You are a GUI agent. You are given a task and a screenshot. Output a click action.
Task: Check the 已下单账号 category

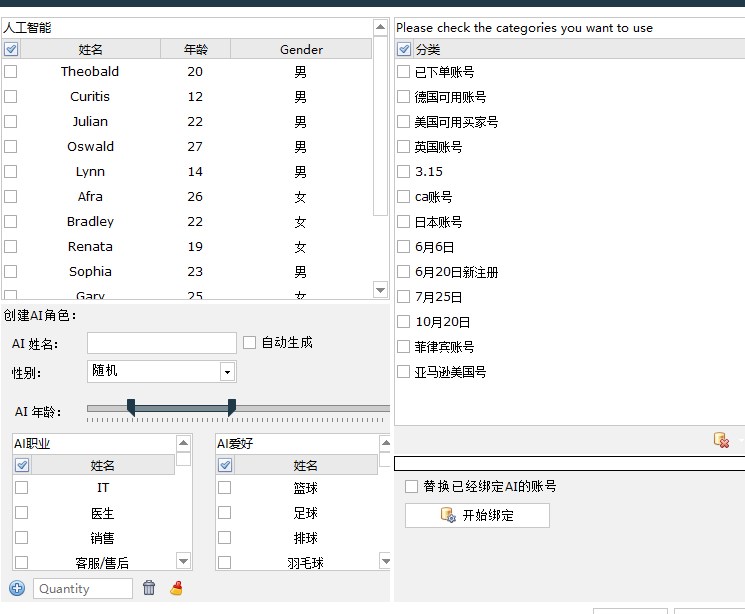click(x=403, y=72)
